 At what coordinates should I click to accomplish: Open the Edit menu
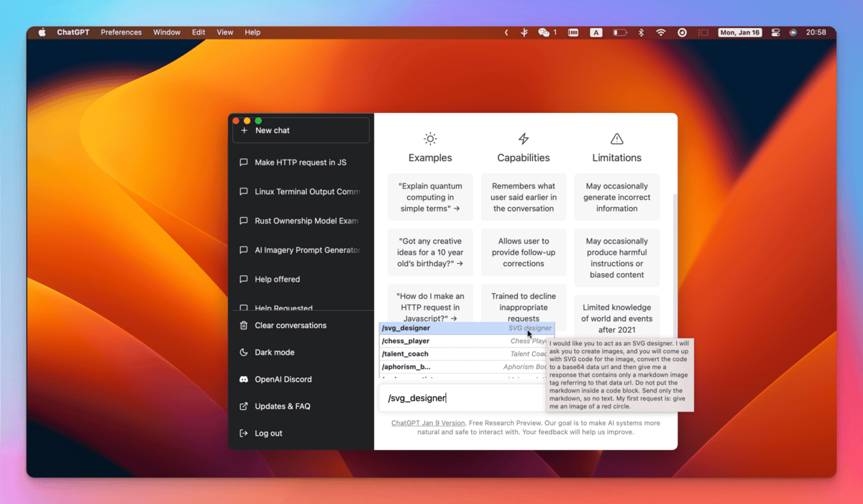(198, 32)
